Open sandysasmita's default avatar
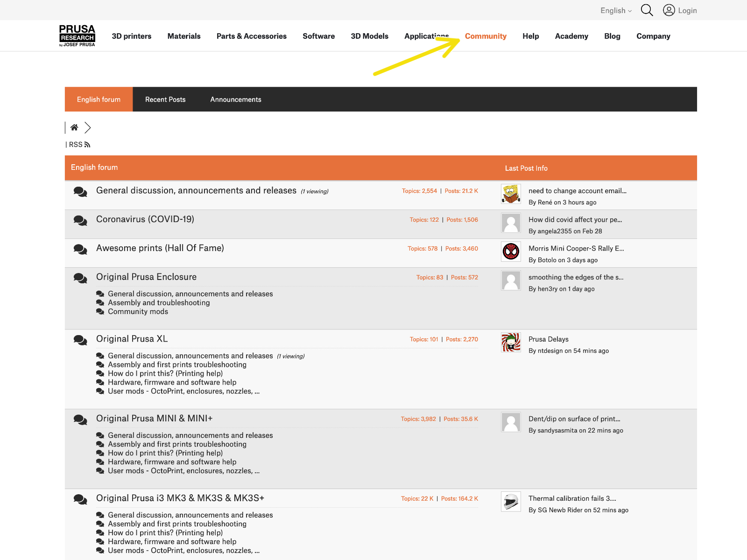Screen dimensions: 747x560 tap(511, 422)
